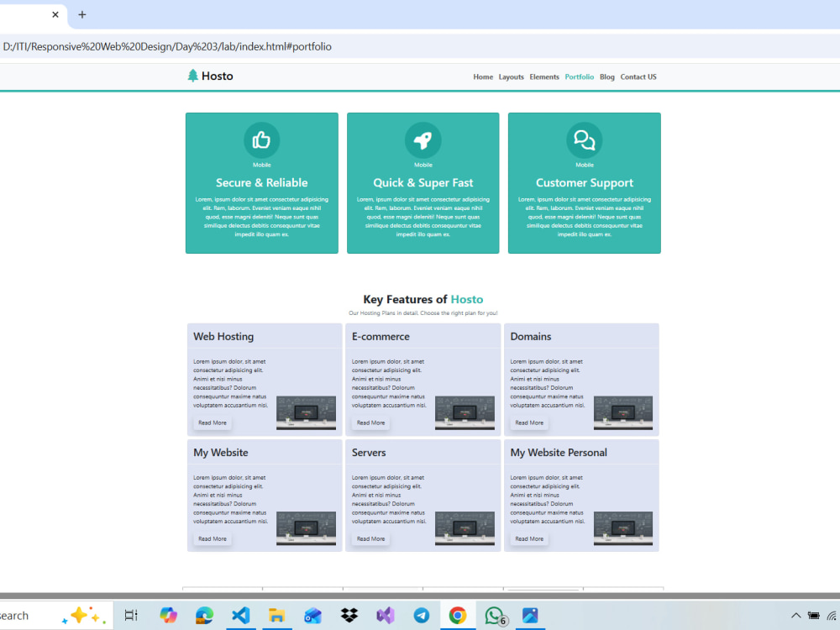Image resolution: width=840 pixels, height=630 pixels.
Task: Open Dropbox from the taskbar
Action: (349, 615)
